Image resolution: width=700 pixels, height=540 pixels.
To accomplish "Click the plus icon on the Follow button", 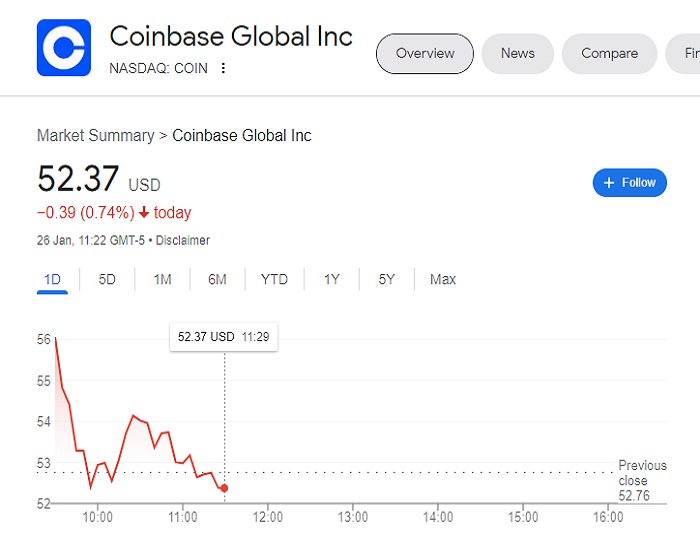I will (609, 183).
